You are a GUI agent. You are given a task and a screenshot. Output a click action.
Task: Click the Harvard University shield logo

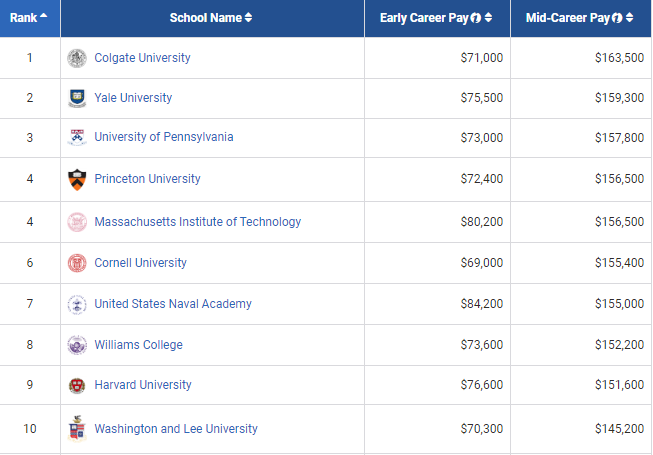click(x=77, y=385)
